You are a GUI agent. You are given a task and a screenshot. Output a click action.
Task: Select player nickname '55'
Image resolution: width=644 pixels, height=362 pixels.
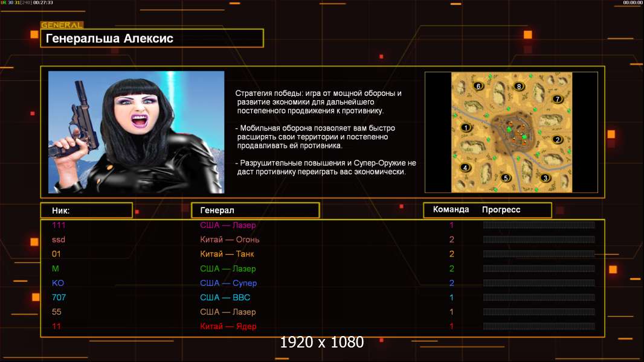[57, 312]
